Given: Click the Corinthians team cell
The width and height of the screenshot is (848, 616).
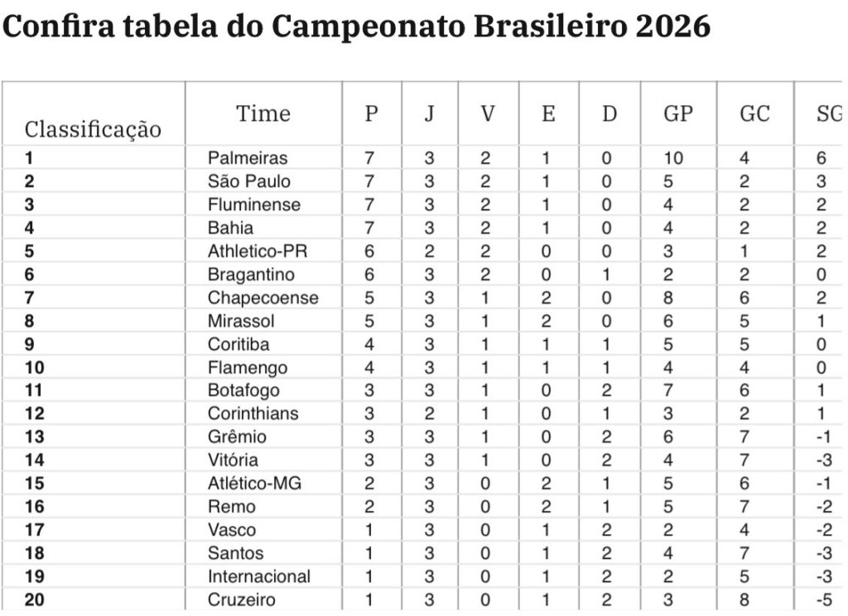Looking at the screenshot, I should click(253, 413).
